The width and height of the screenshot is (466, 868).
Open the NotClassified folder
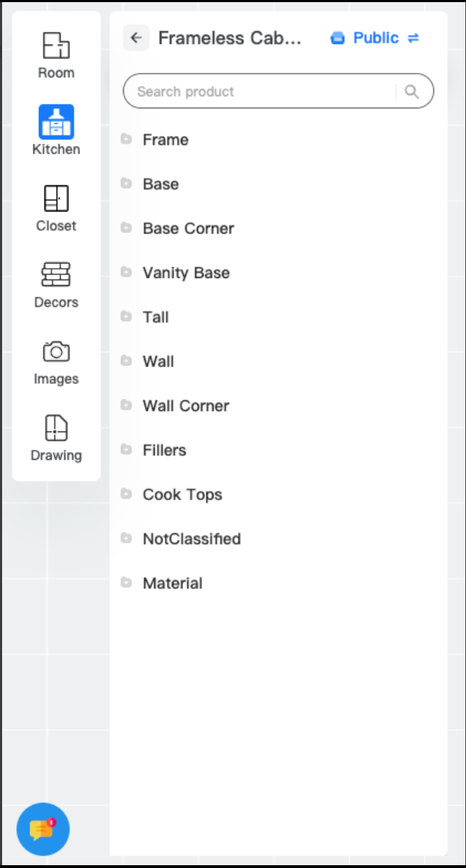tap(191, 539)
